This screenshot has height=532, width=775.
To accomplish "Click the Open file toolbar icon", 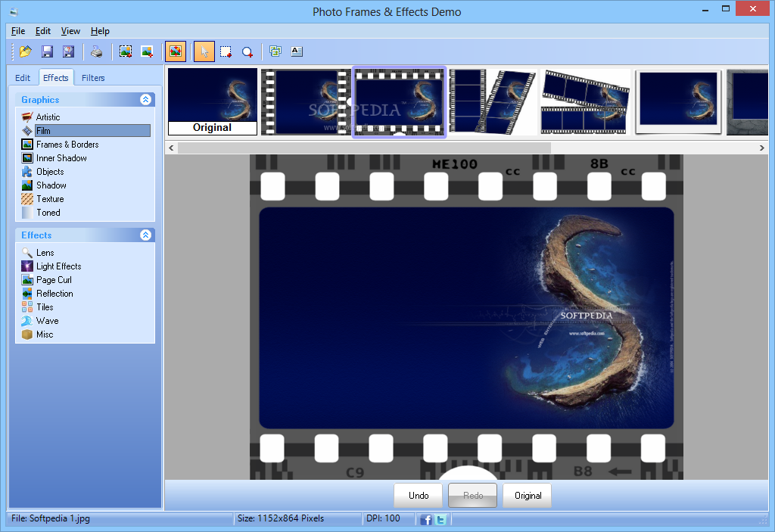I will [x=25, y=51].
